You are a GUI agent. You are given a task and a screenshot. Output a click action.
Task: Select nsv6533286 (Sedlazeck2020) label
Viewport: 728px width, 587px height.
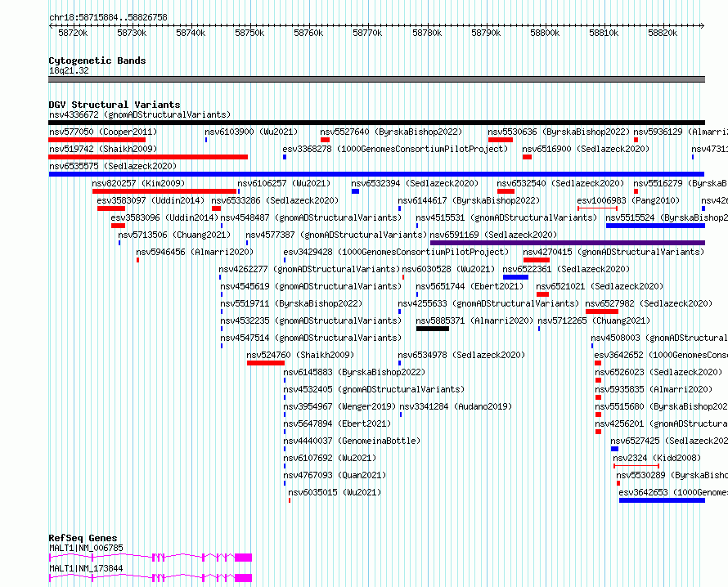[276, 200]
